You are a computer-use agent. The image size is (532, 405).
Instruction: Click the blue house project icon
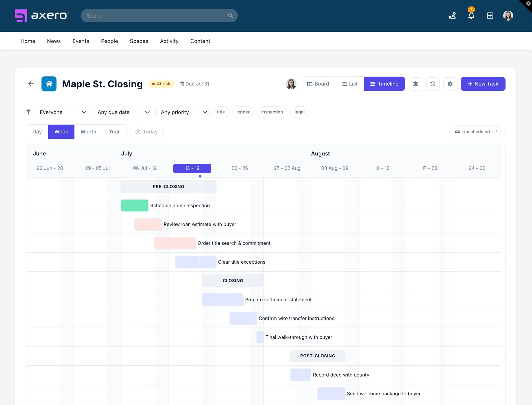pyautogui.click(x=49, y=84)
